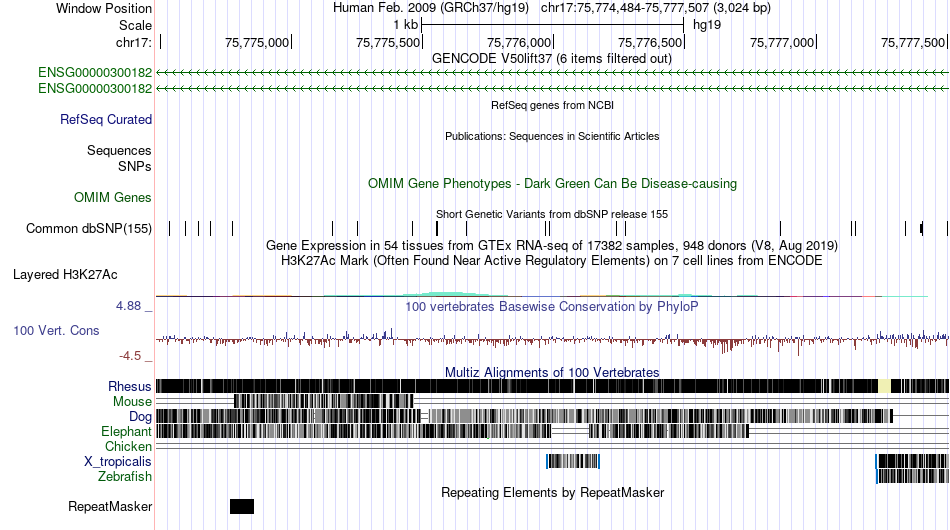
Task: Select the Chicken alignment row label
Action: pos(128,446)
